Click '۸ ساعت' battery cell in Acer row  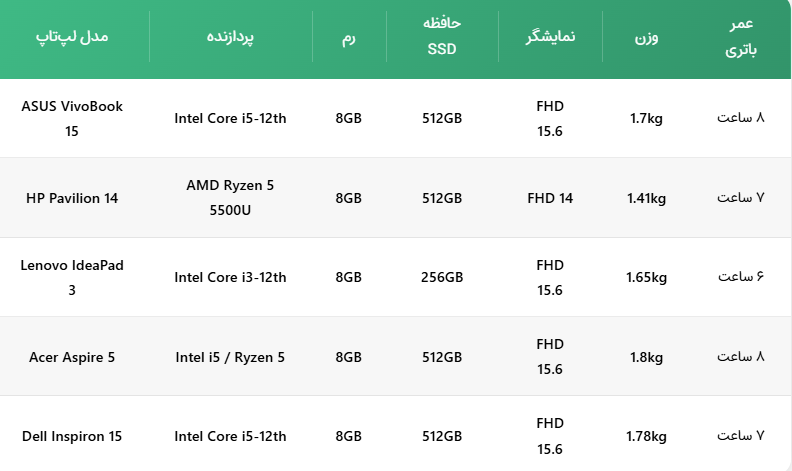pos(741,356)
